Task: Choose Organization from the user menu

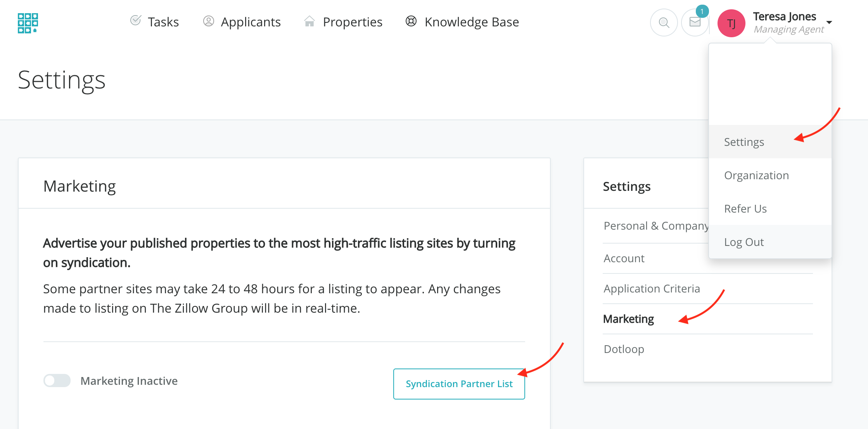Action: (x=756, y=175)
